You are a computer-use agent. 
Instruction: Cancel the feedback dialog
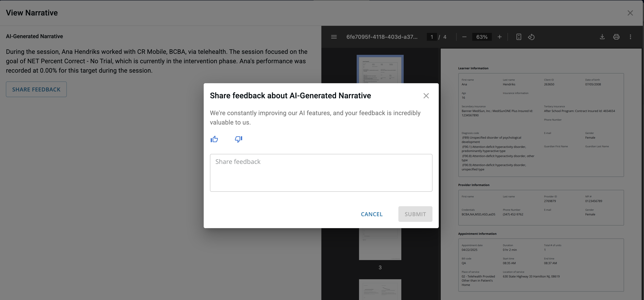coord(372,214)
